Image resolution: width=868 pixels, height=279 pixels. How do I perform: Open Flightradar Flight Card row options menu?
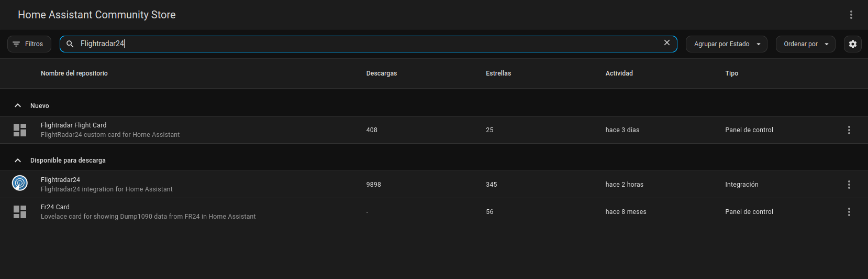(x=849, y=130)
